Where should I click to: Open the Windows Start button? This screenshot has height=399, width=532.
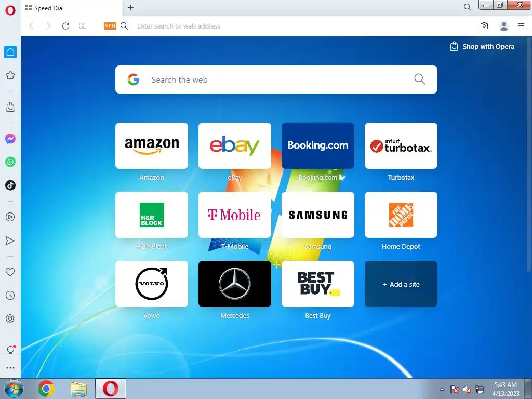[x=14, y=389]
